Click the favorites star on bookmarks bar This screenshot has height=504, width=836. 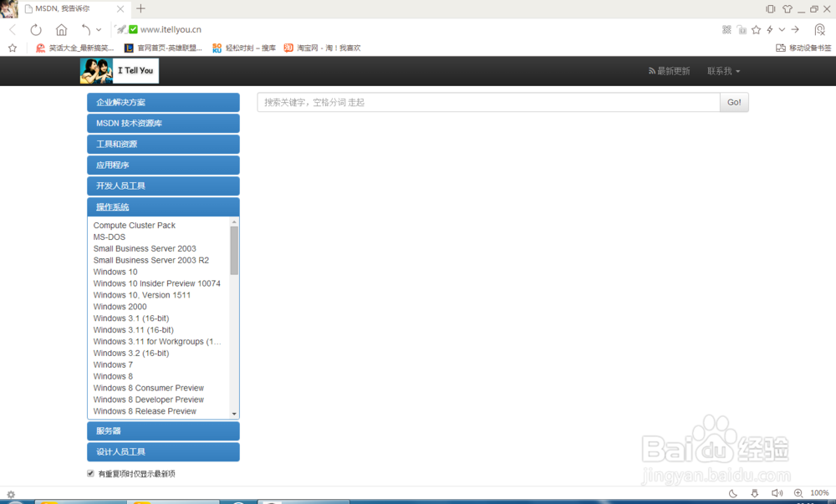coord(13,48)
